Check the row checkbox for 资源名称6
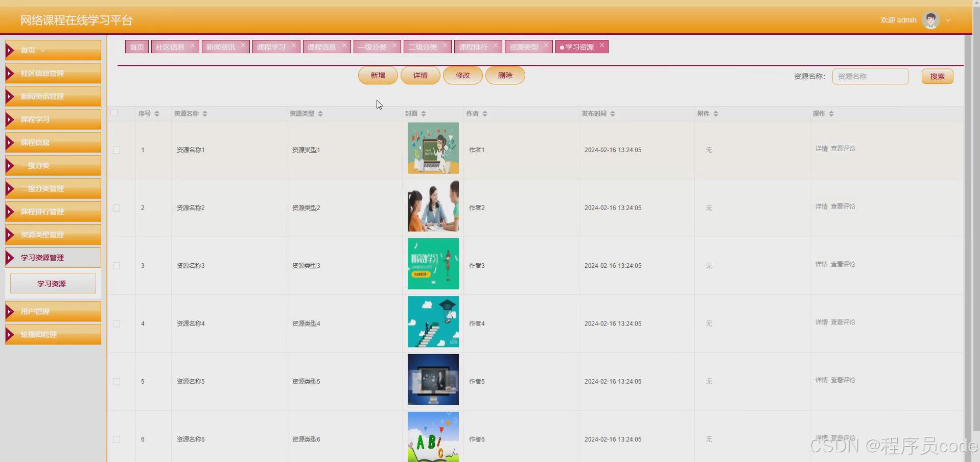 pyautogui.click(x=116, y=440)
